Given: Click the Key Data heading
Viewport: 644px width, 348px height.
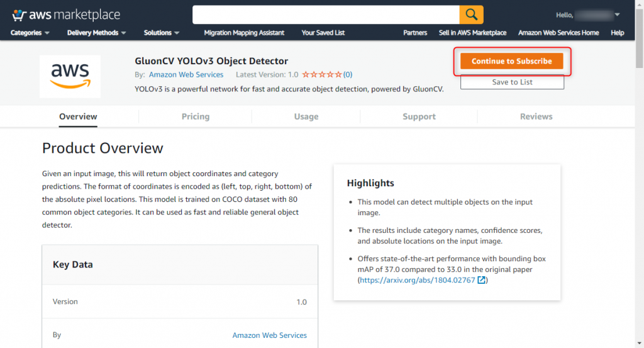Looking at the screenshot, I should 73,264.
